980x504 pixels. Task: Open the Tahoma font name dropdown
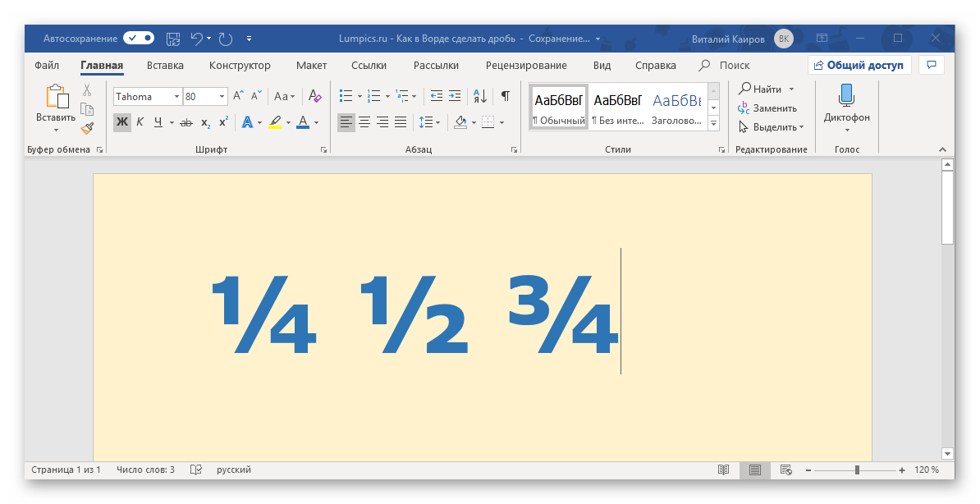[176, 97]
